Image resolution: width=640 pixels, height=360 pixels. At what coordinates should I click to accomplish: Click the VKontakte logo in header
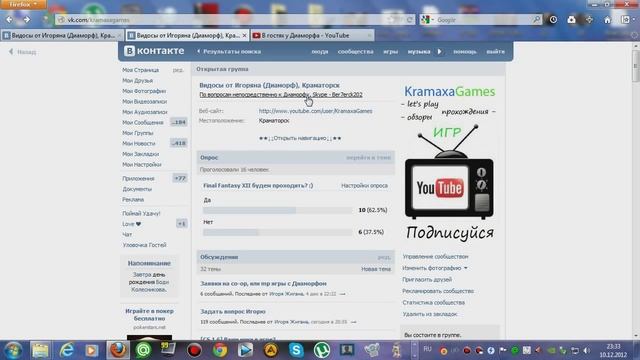point(154,51)
